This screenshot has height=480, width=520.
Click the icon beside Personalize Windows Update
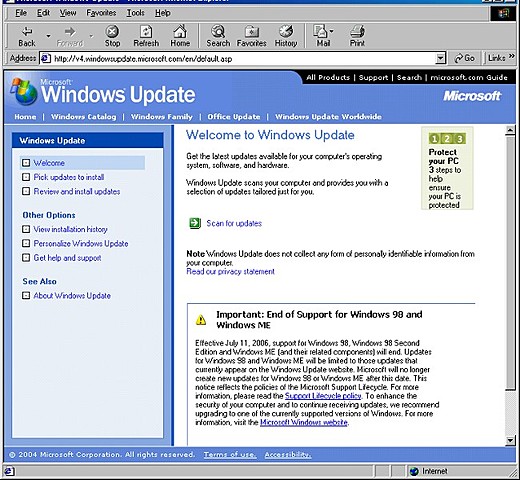(26, 243)
